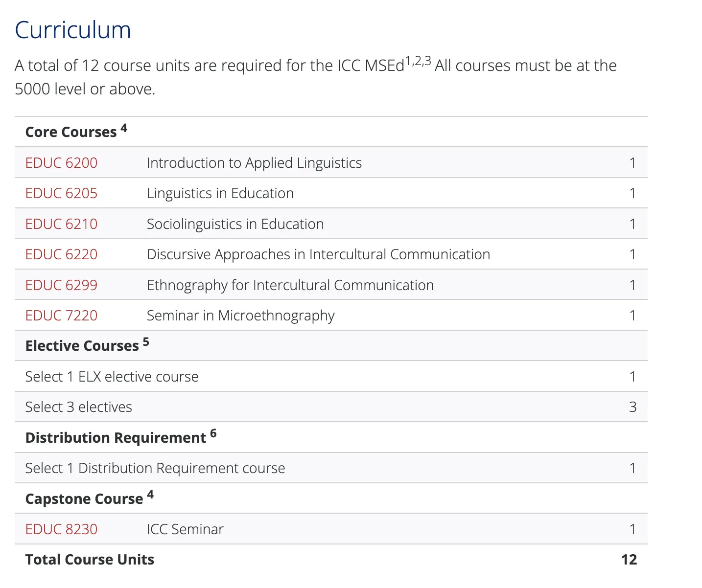Image resolution: width=702 pixels, height=588 pixels.
Task: Open EDUC 6210 course details
Action: [61, 224]
